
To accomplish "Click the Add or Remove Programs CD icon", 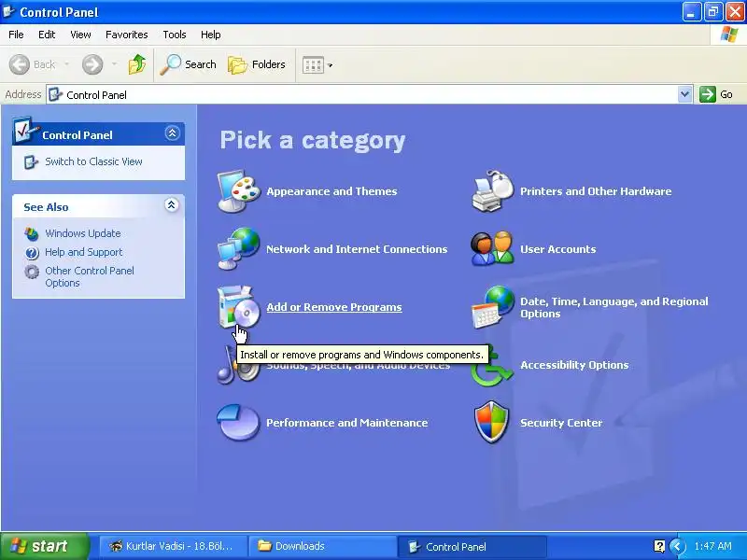I will [x=238, y=307].
